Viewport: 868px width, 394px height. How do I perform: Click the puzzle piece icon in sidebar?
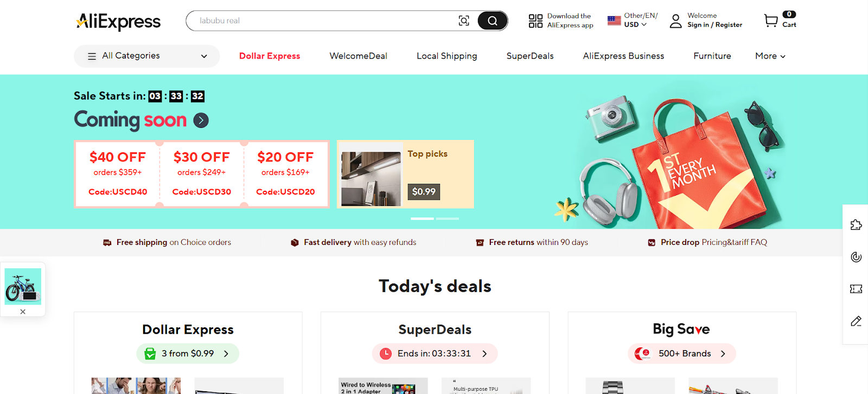coord(856,224)
